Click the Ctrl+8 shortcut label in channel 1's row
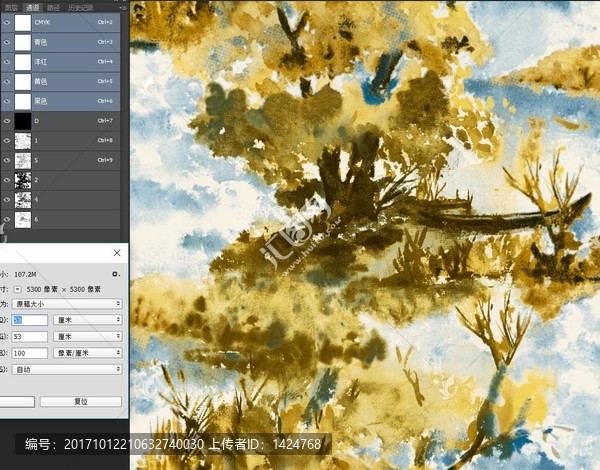Viewport: 600px width, 470px height. (105, 140)
